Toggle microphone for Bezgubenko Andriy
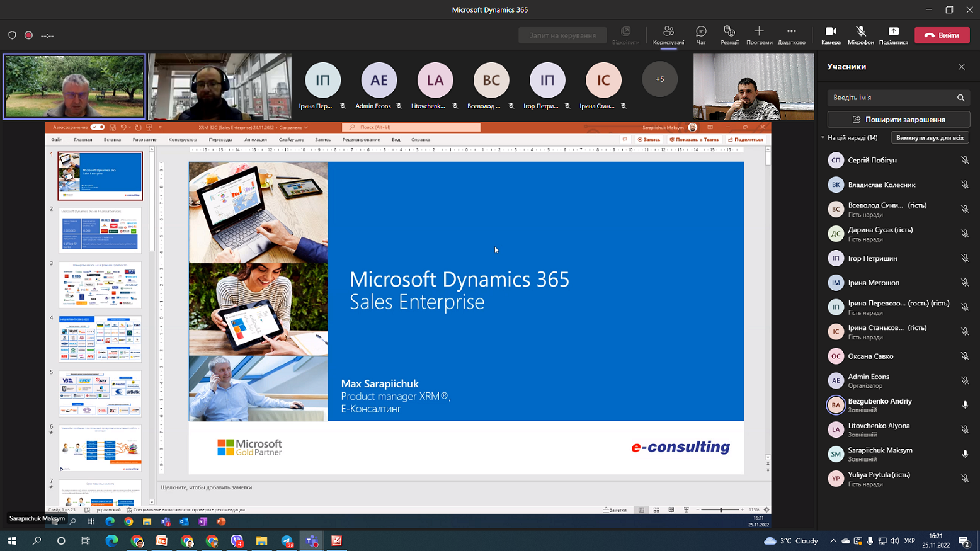Screen dimensions: 980x551 point(964,405)
